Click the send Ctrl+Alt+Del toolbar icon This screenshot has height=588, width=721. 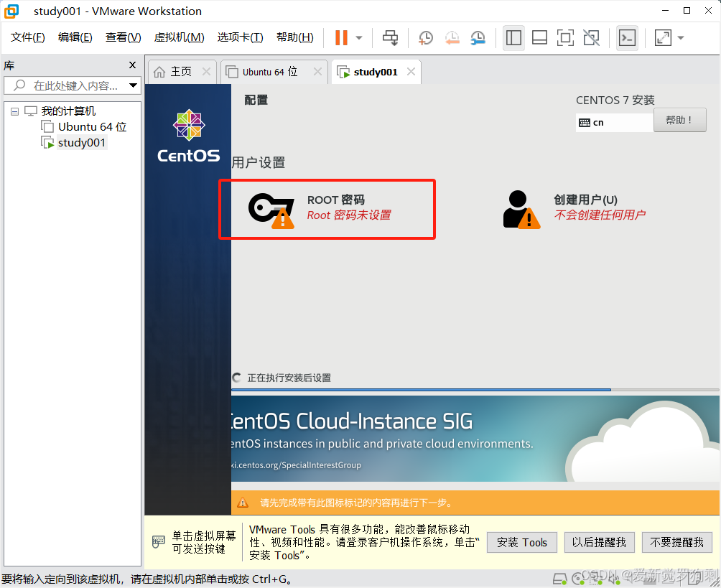coord(391,38)
